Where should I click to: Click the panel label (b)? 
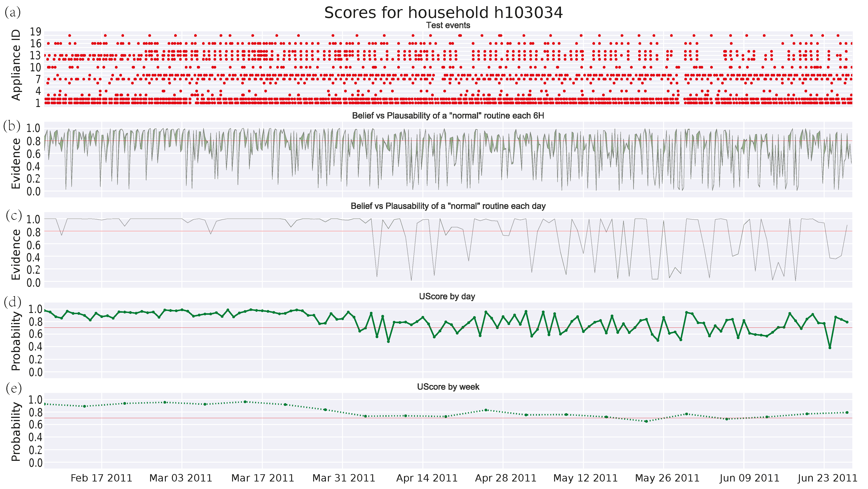pos(12,126)
